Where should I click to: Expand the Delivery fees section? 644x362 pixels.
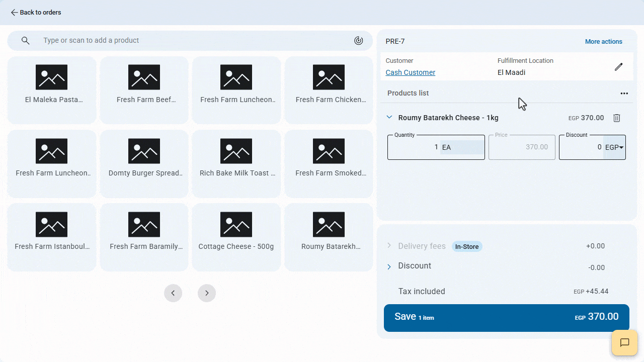tap(389, 246)
